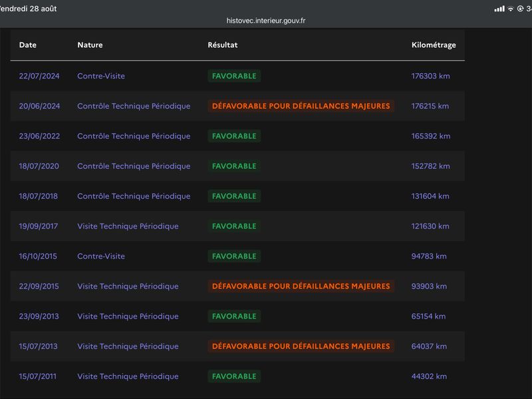Image resolution: width=532 pixels, height=399 pixels.
Task: Click the Date column header
Action: 28,45
